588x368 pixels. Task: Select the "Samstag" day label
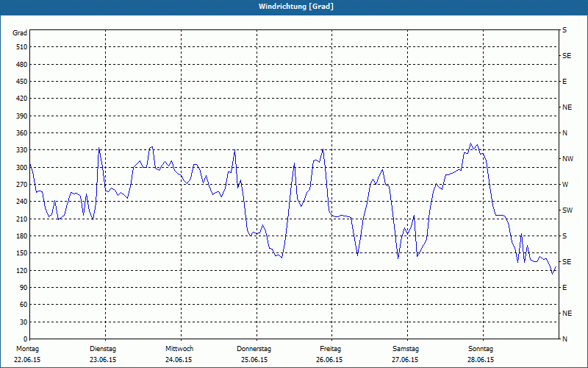click(x=406, y=349)
